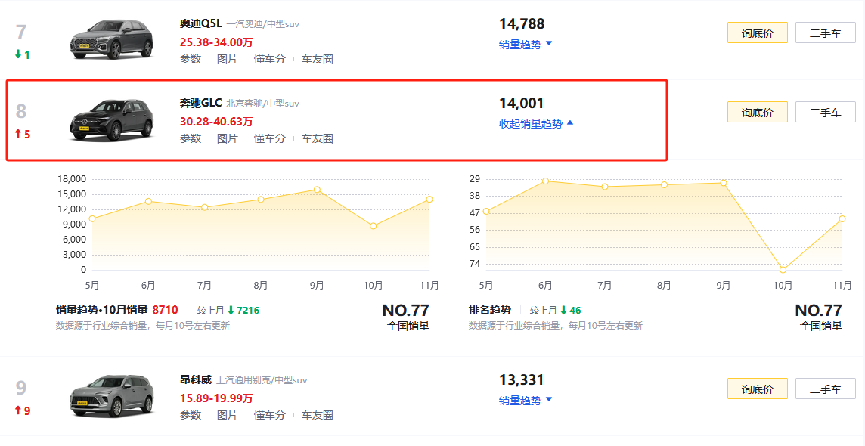The width and height of the screenshot is (865, 446).
Task: Open the 奥迪Q5L car thumbnail
Action: (x=111, y=40)
